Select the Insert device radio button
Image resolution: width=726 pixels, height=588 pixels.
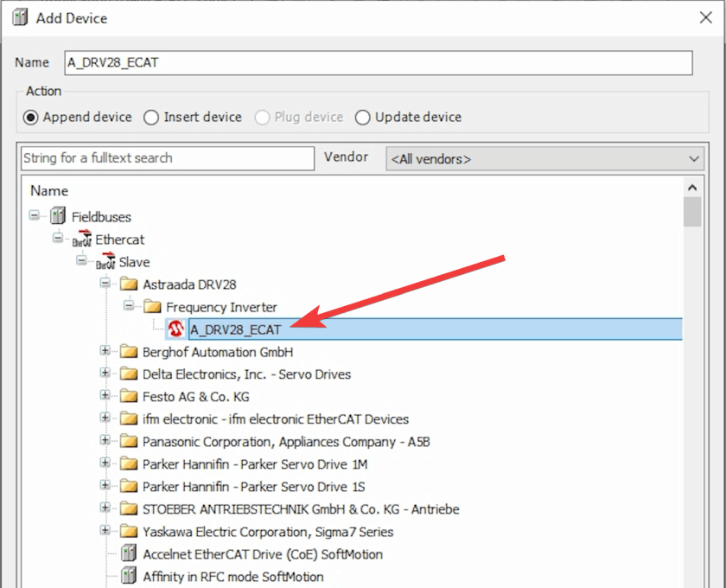pos(151,118)
